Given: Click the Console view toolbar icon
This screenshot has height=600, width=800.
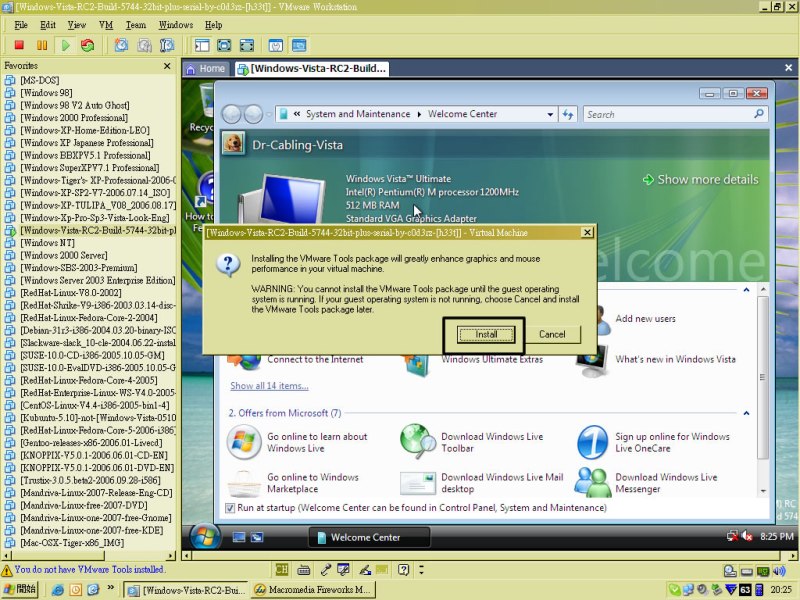Looking at the screenshot, I should 299,45.
